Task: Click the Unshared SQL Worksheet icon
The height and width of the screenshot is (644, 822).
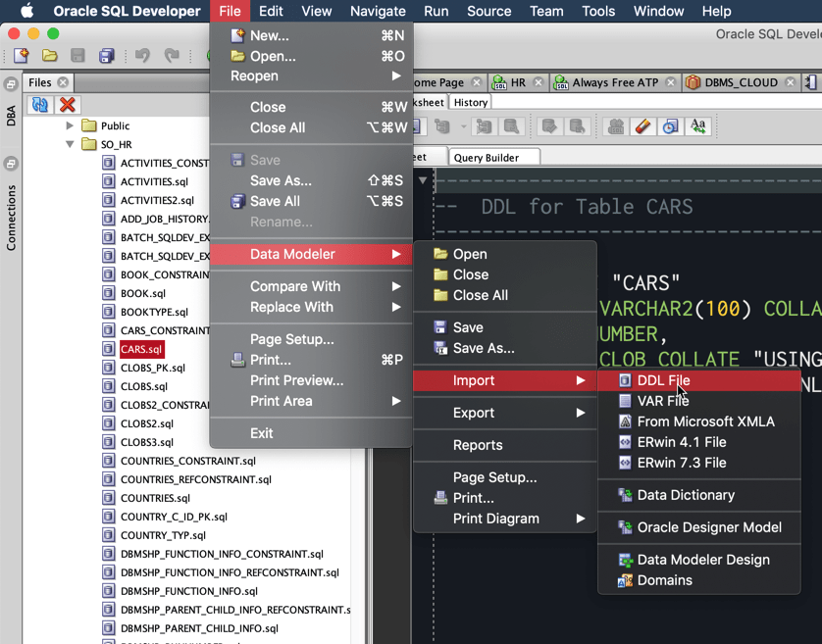Action: (x=615, y=126)
